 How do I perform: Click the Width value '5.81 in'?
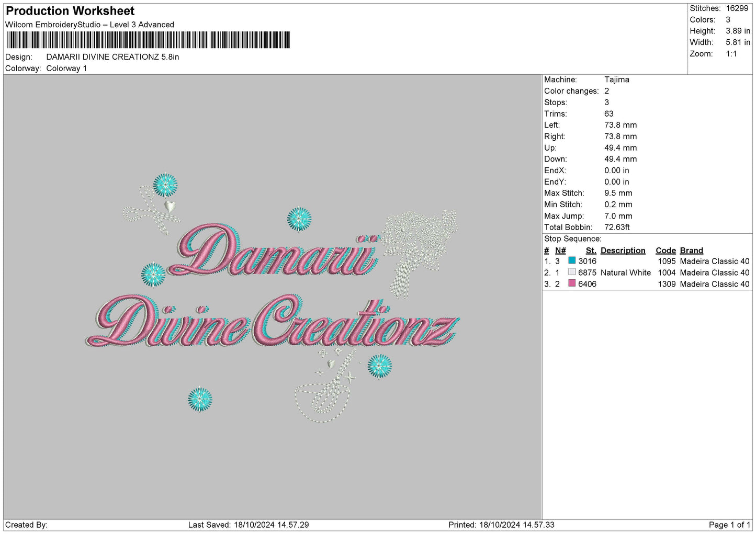tap(738, 42)
